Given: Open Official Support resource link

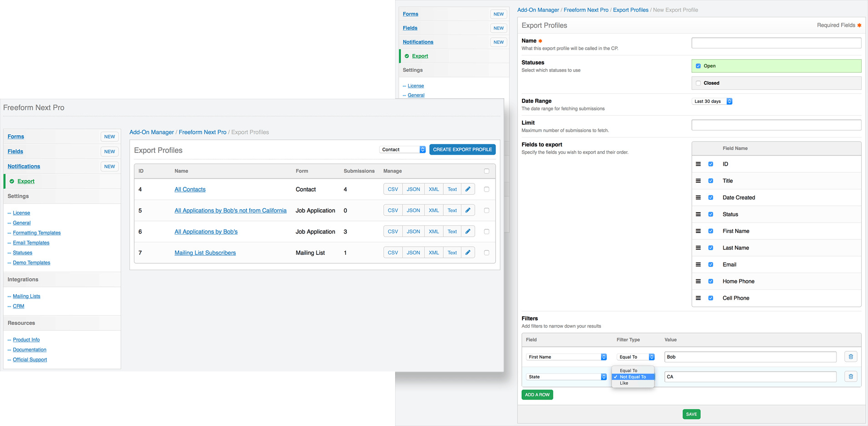Looking at the screenshot, I should pyautogui.click(x=30, y=360).
